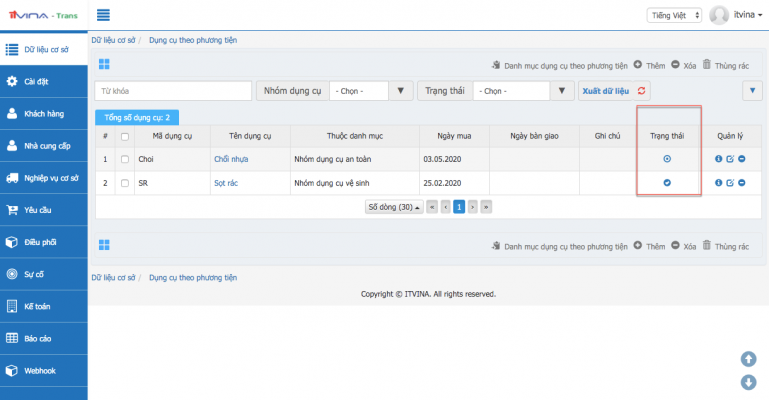
Task: Check the checkbox for Choi row
Action: [125, 159]
